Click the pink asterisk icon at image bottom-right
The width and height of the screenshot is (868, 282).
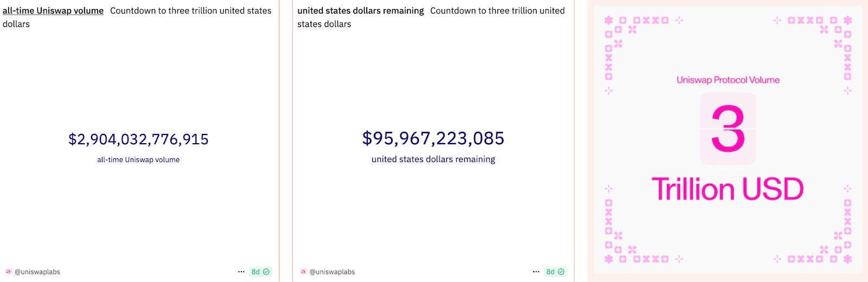point(847,259)
